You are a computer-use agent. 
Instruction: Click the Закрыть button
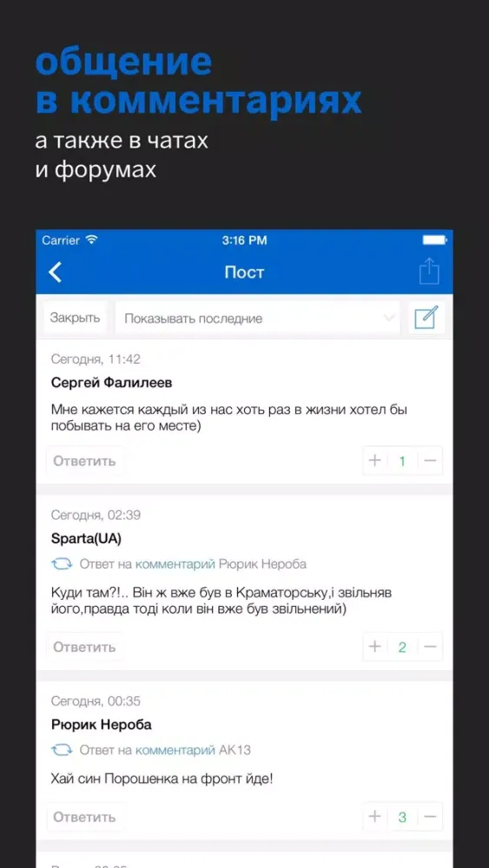[x=75, y=318]
